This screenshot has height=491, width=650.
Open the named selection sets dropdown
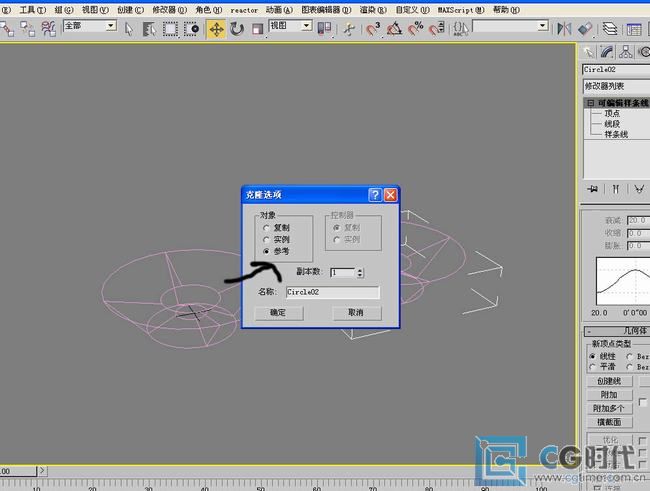click(x=542, y=26)
